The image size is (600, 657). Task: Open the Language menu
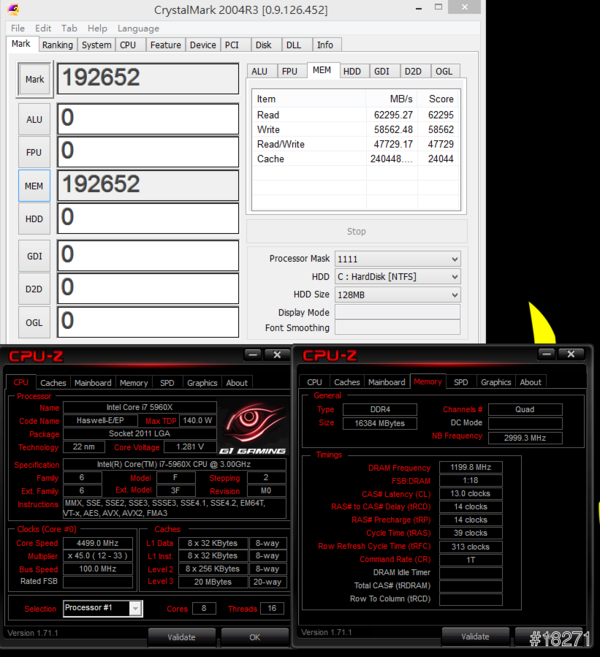(x=138, y=28)
